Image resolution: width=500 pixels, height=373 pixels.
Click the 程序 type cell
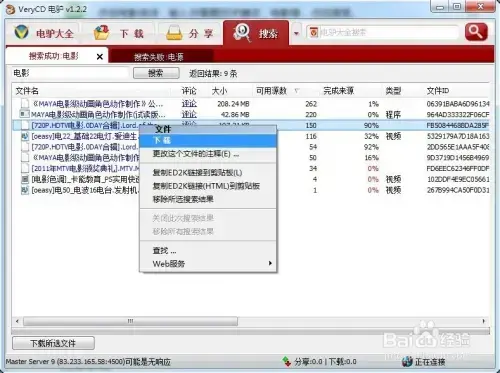tap(393, 115)
